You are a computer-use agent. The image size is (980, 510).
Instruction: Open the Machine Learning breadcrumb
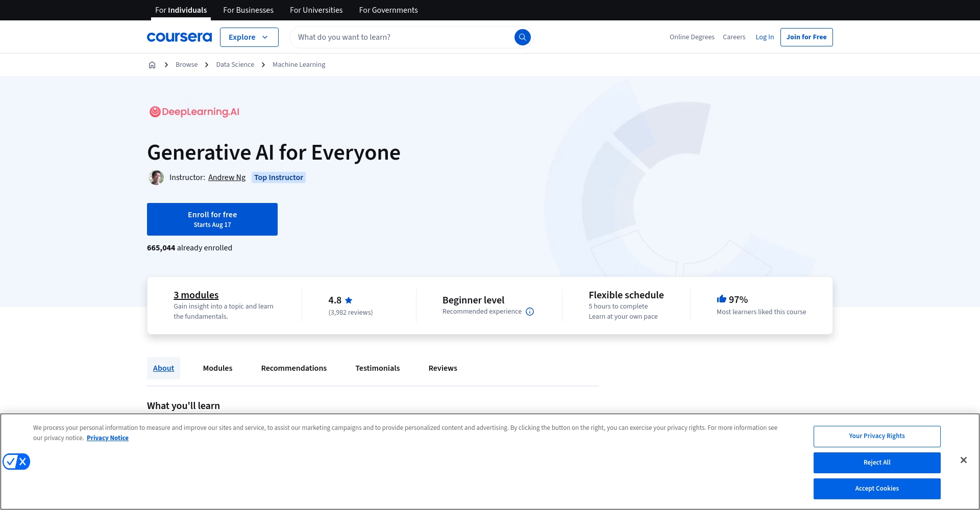(299, 65)
